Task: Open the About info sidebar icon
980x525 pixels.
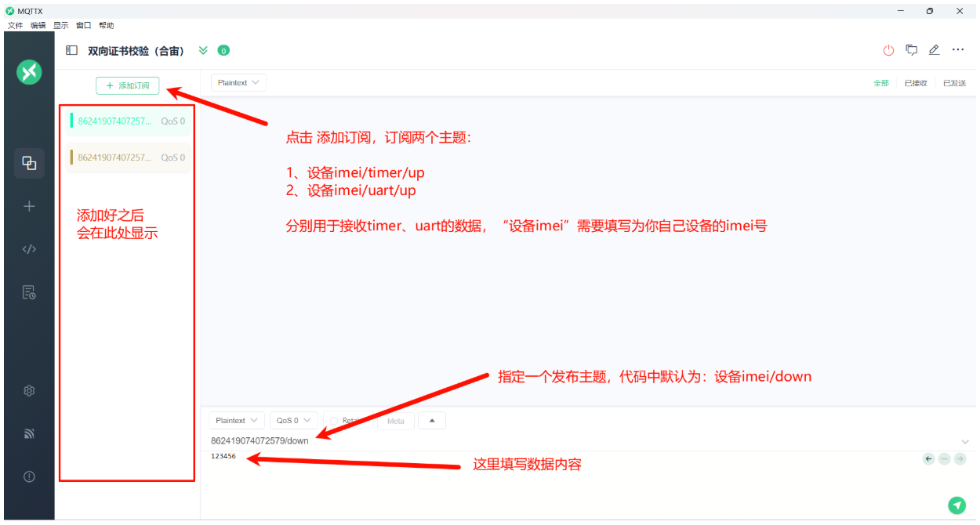Action: [29, 476]
